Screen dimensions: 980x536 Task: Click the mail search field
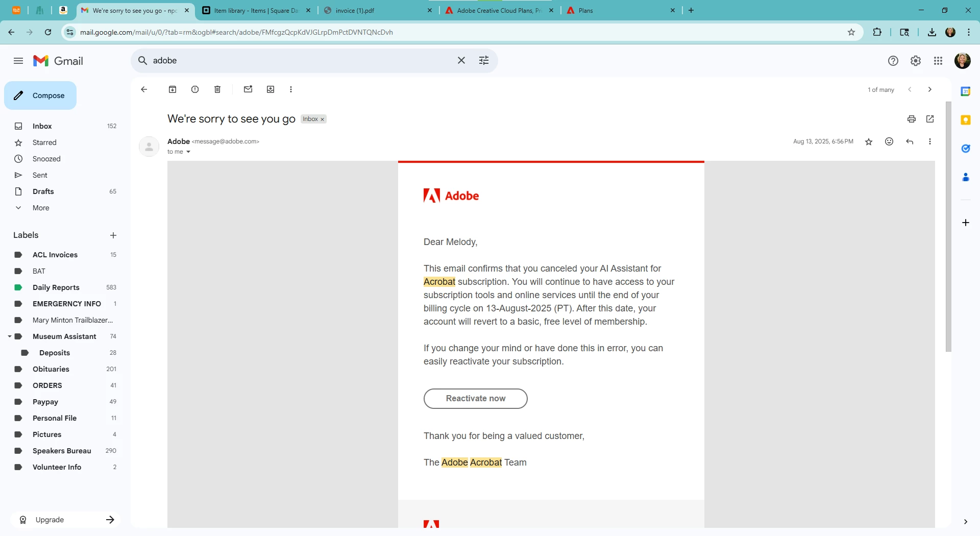pyautogui.click(x=301, y=60)
